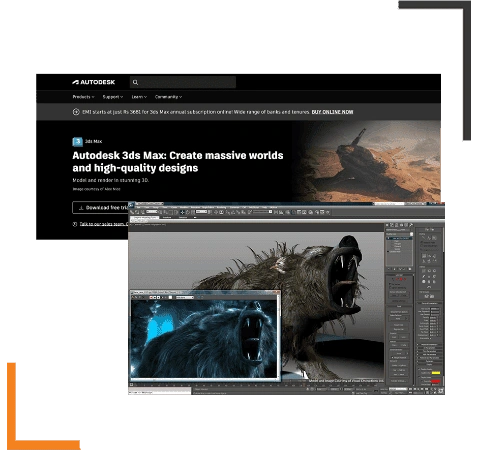Adjust the styling brush size slider
The image size is (478, 452).
coord(430,249)
